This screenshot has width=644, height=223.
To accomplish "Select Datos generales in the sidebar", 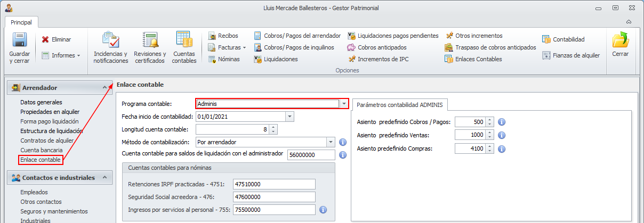I will [41, 102].
